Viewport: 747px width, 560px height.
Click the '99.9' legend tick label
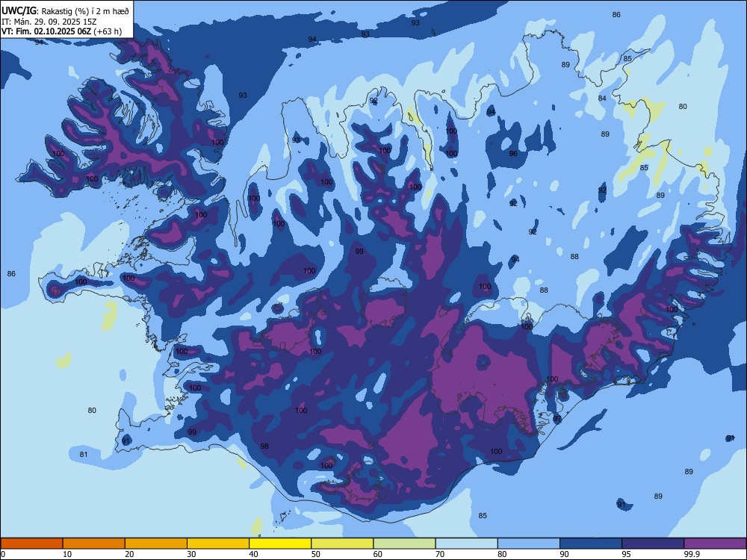pyautogui.click(x=692, y=554)
